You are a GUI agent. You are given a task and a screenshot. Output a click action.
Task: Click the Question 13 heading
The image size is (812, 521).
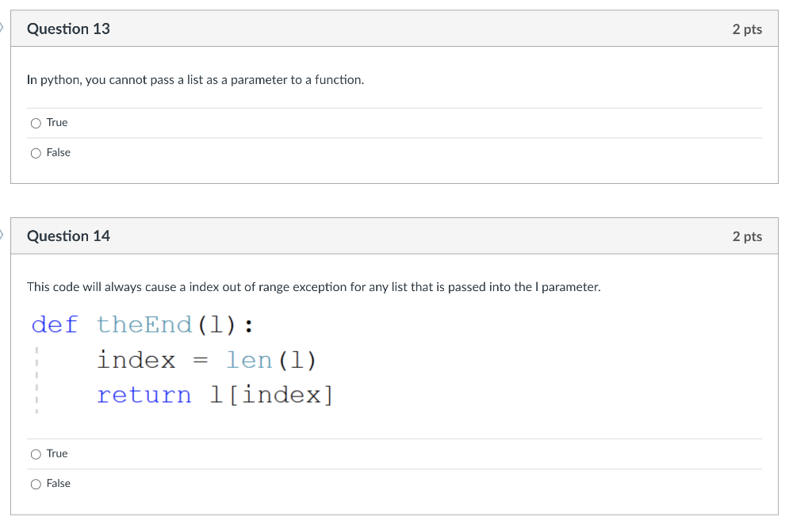(x=68, y=29)
